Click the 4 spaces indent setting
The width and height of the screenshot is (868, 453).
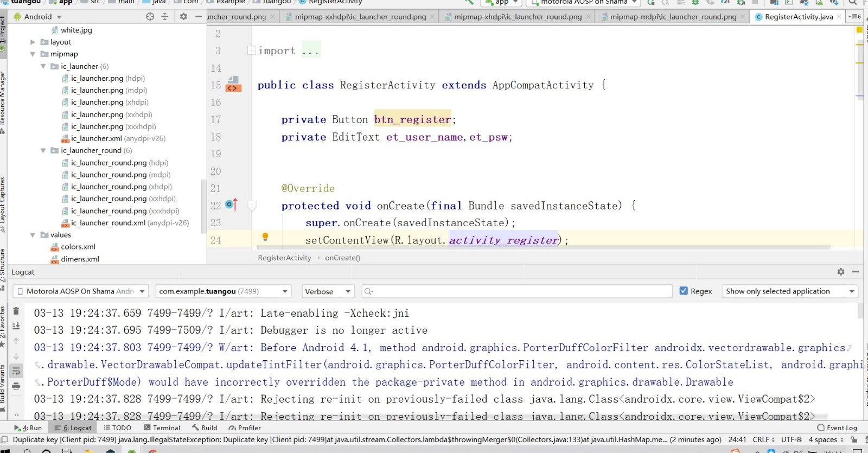pos(826,439)
